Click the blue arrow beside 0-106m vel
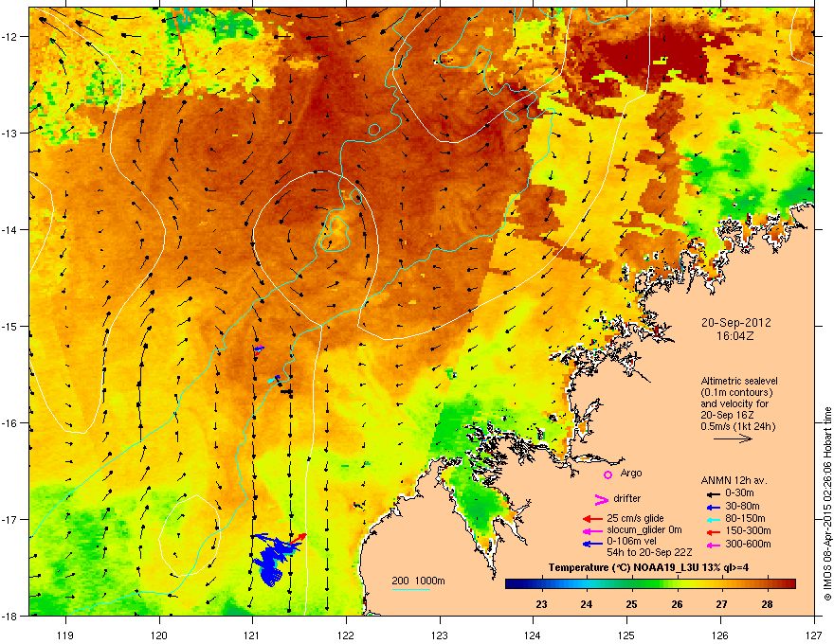 point(592,544)
